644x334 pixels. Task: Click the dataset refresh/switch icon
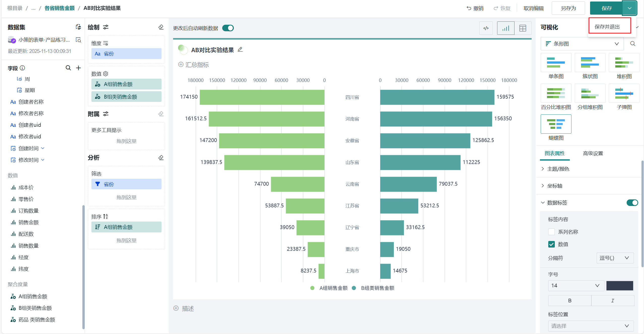click(x=78, y=27)
